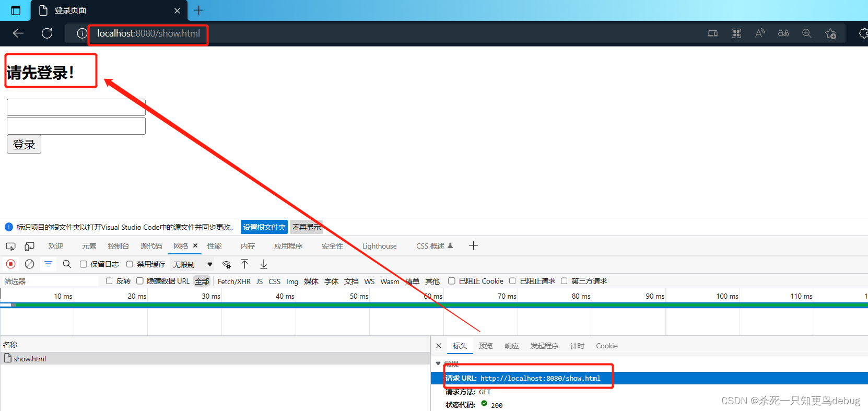Toggle device emulation icon in DevTools
The image size is (868, 411).
[30, 246]
